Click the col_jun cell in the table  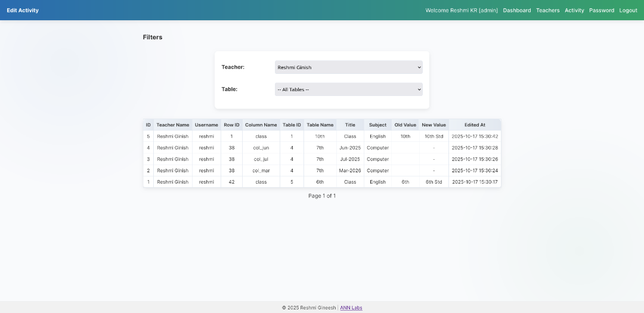point(261,148)
